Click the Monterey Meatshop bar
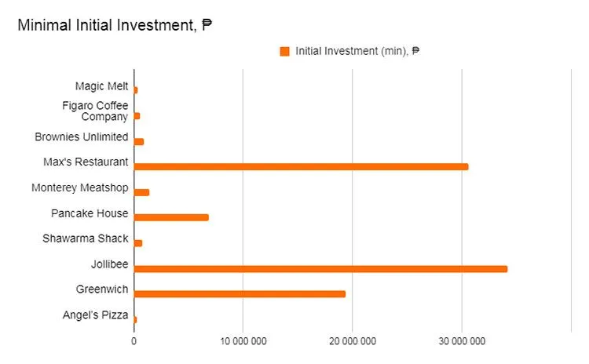The image size is (589, 364). click(x=141, y=192)
